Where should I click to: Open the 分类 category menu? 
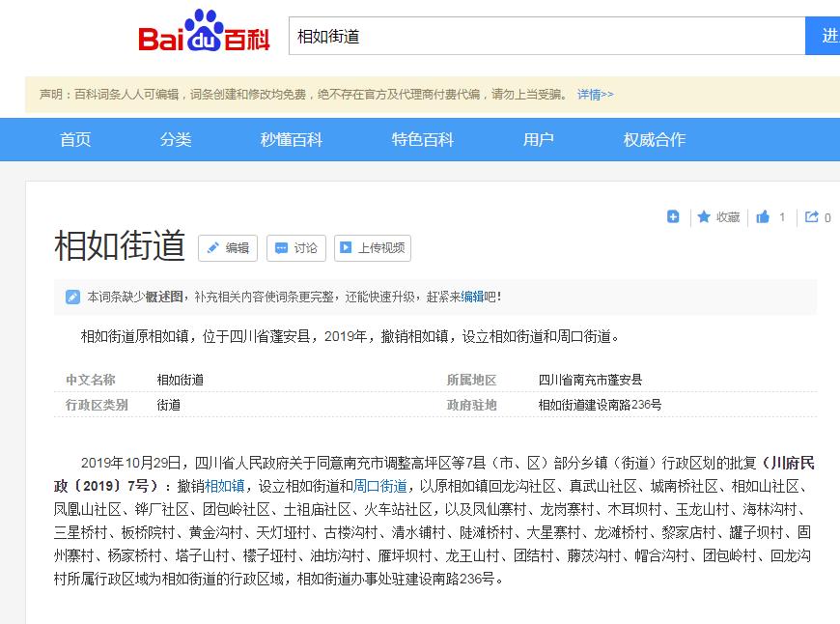point(176,140)
